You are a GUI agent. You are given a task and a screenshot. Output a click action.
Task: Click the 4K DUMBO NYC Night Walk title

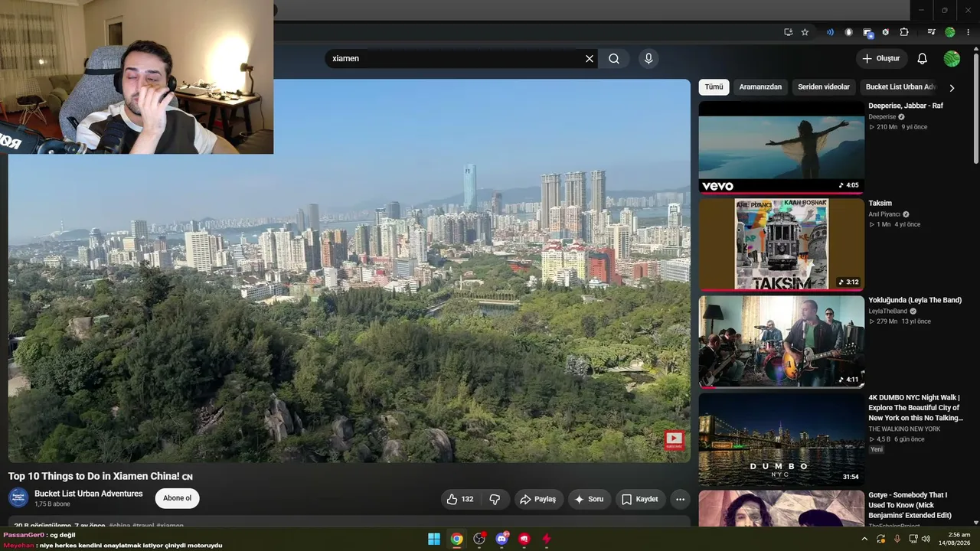916,408
